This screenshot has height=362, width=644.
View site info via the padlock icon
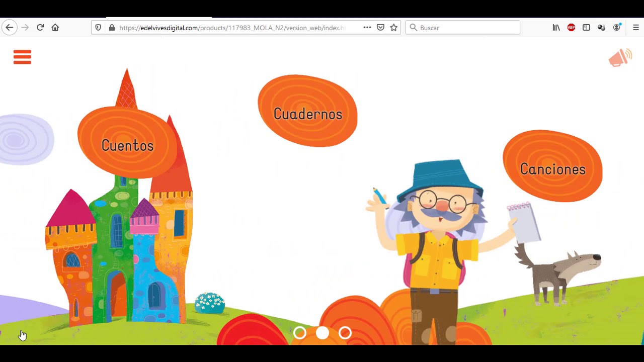coord(112,28)
